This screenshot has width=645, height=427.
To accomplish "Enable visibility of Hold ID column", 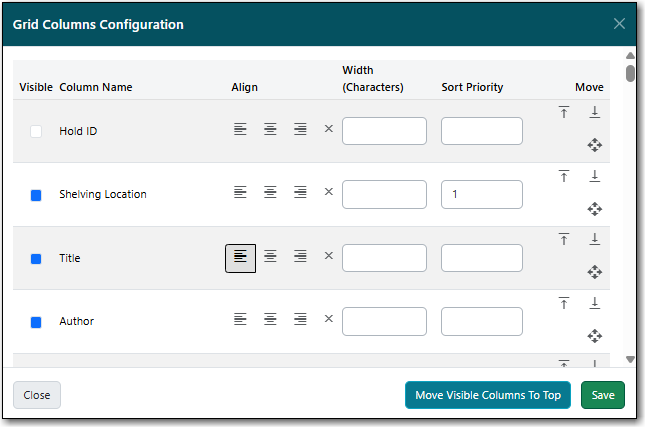I will (36, 132).
